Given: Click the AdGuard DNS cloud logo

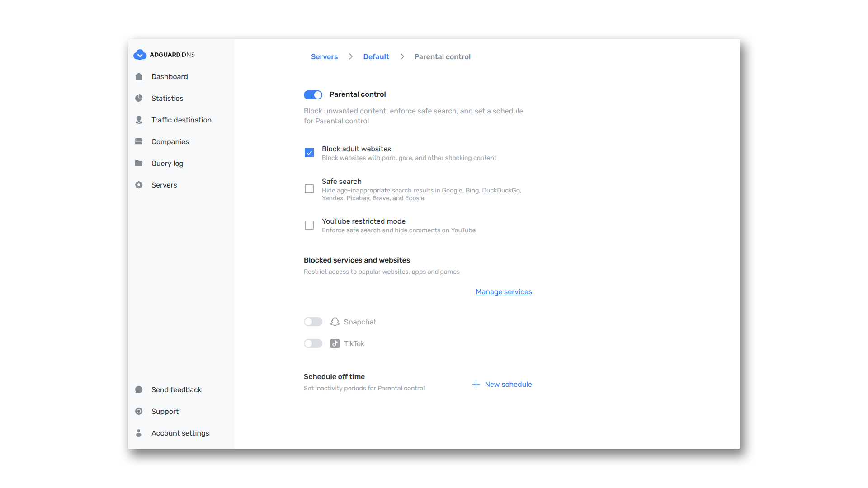Looking at the screenshot, I should click(140, 55).
